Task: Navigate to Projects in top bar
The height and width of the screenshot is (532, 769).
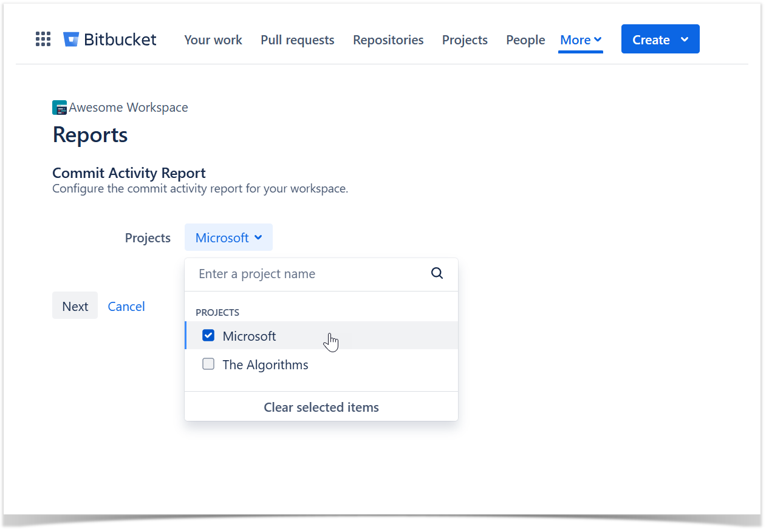Action: click(x=465, y=40)
